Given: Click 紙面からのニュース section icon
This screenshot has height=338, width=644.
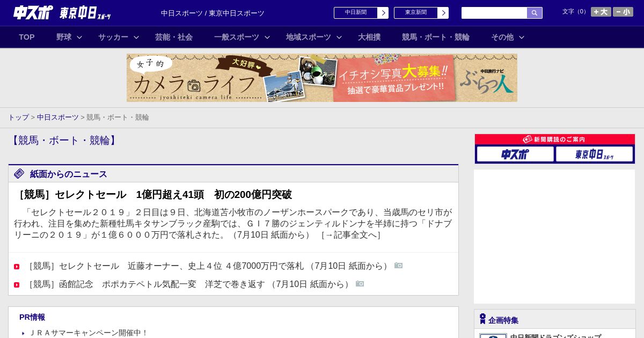Looking at the screenshot, I should click(19, 174).
